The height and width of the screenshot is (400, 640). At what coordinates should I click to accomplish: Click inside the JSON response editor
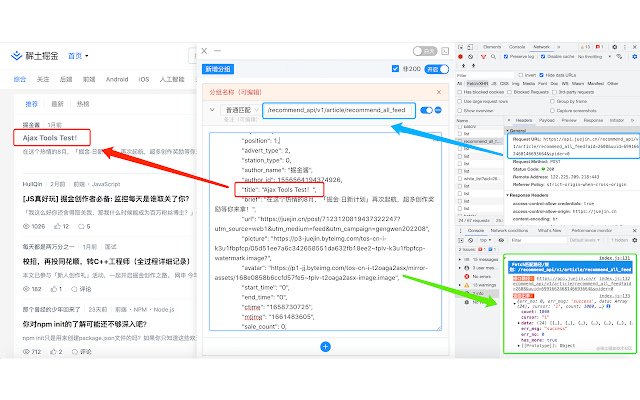click(x=325, y=231)
